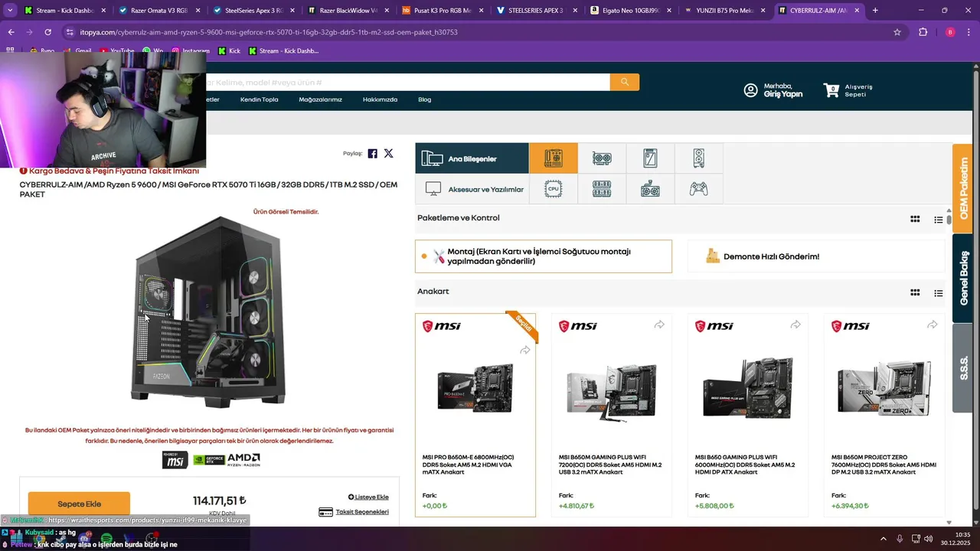Viewport: 980px width, 551px height.
Task: Open the Mağazalarımız menu item
Action: 320,99
